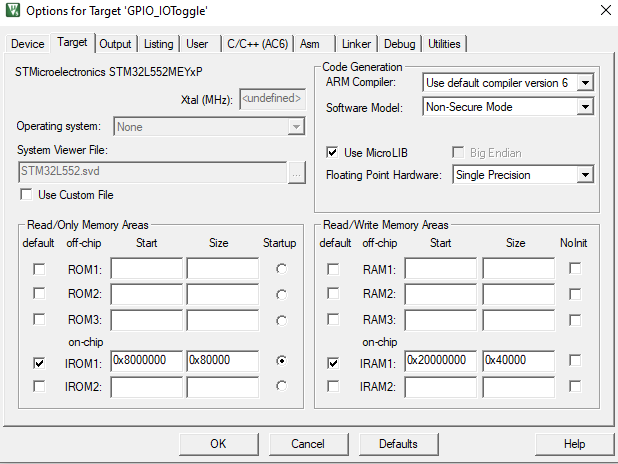The height and width of the screenshot is (464, 618).
Task: Toggle the Use MicroLIB checkbox
Action: tap(332, 153)
